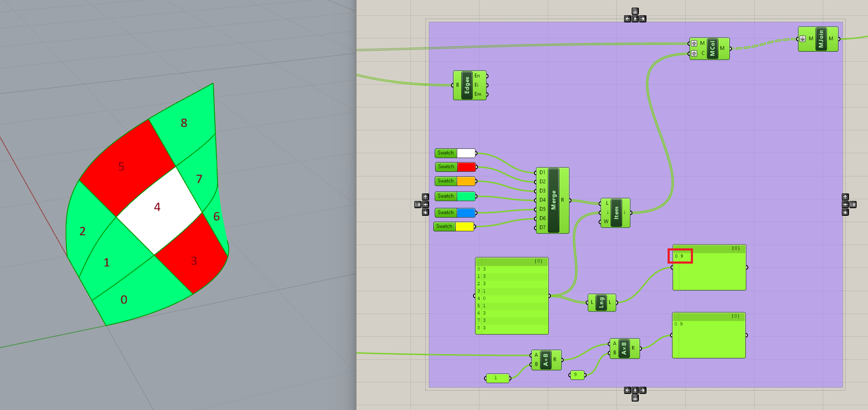The image size is (868, 410).
Task: Click the align-left arrow in the top widget
Action: (627, 19)
